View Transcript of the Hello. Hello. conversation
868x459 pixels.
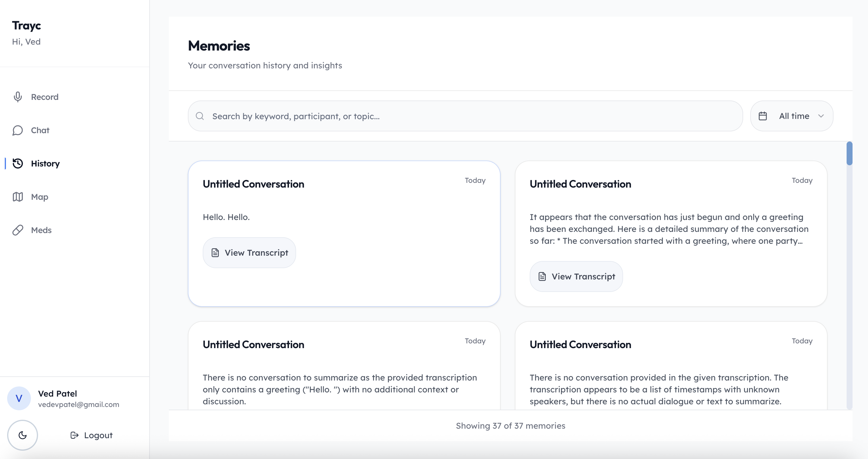[x=249, y=253]
